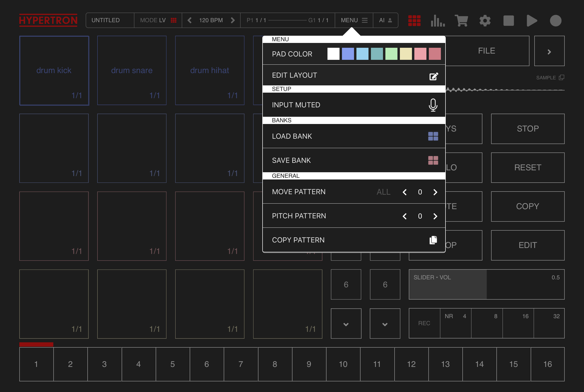
Task: Open the red pad grid view icon
Action: tap(414, 21)
